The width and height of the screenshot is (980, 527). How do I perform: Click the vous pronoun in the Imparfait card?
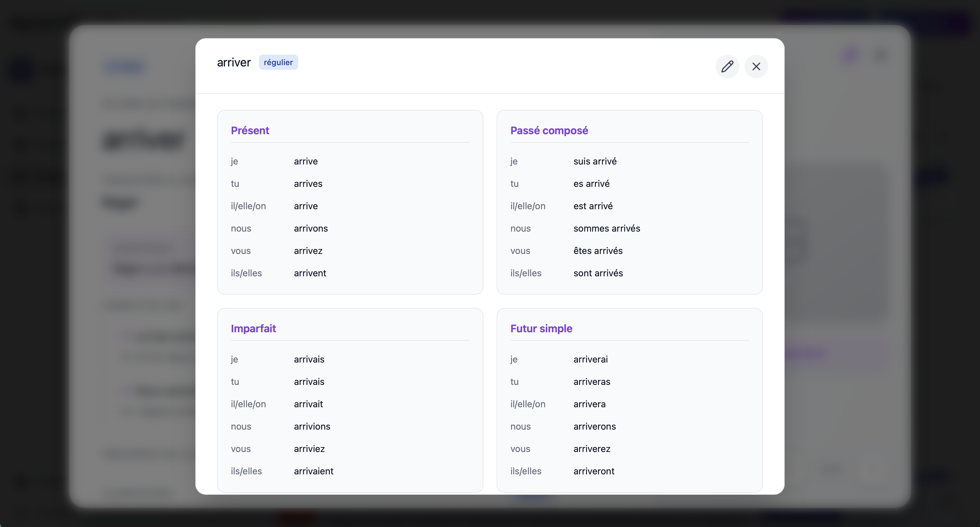[x=240, y=449]
